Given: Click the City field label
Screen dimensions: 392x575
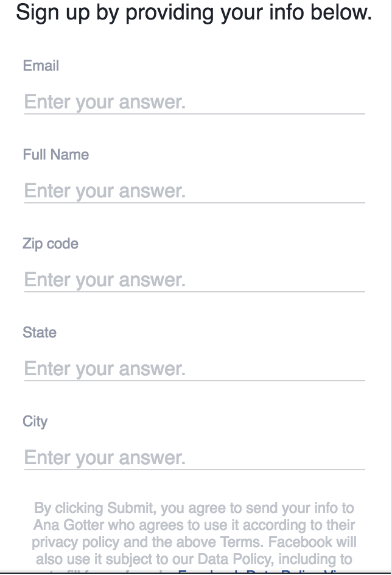Looking at the screenshot, I should pyautogui.click(x=35, y=422).
